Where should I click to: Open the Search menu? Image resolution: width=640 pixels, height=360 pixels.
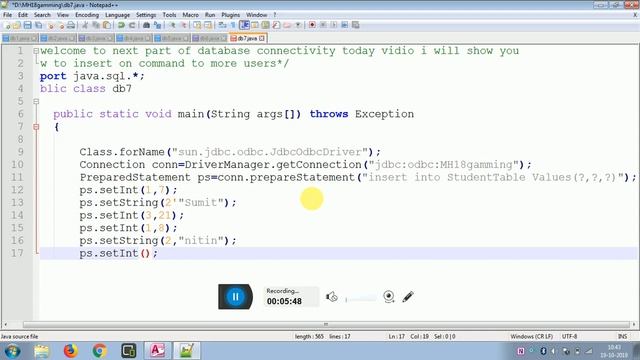point(42,15)
